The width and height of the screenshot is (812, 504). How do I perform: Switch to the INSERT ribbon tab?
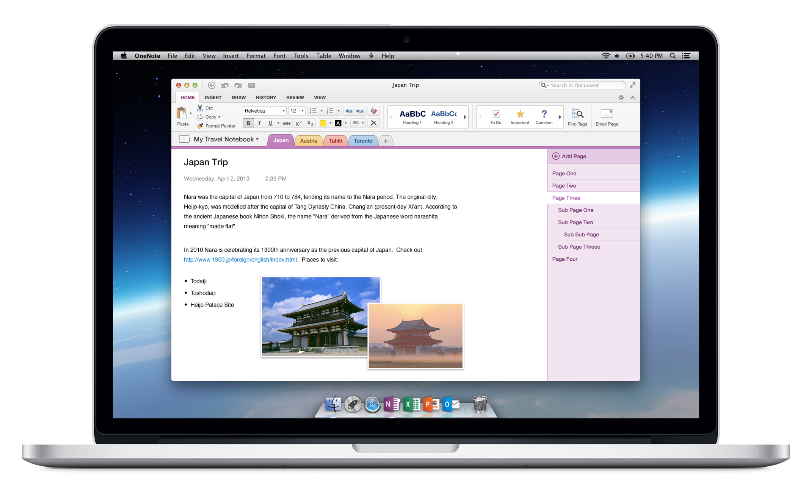tap(213, 97)
